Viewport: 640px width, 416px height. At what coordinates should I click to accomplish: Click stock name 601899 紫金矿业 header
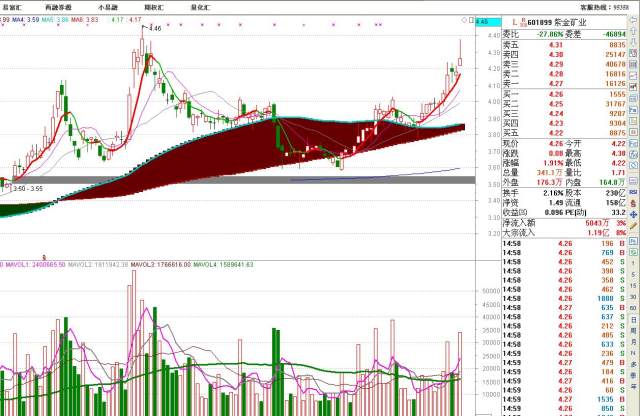[557, 22]
